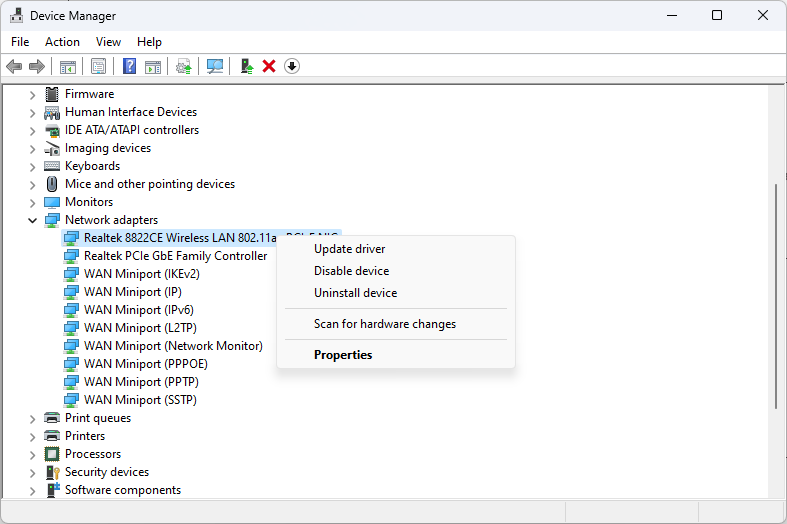Click the Scan for hardware changes monitor icon
The image size is (787, 524).
tap(214, 67)
